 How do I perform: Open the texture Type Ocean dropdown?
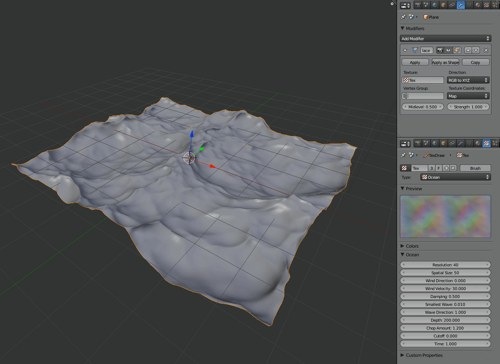(455, 177)
